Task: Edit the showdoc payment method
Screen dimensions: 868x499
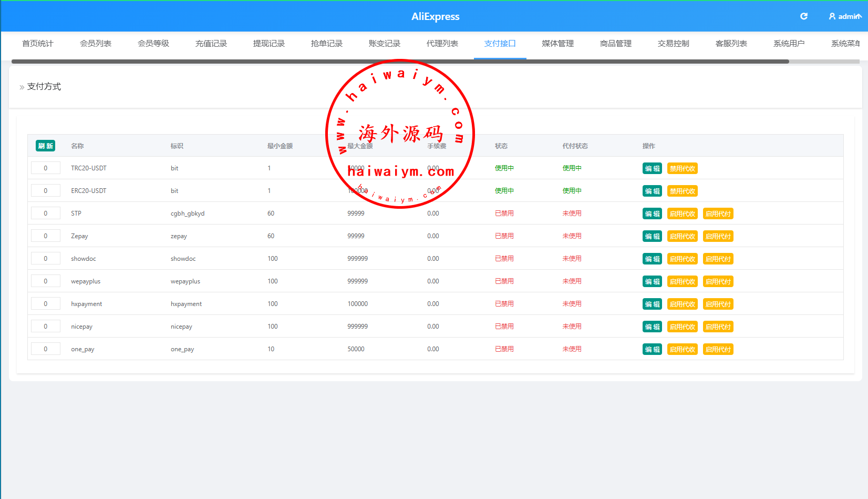Action: coord(652,259)
